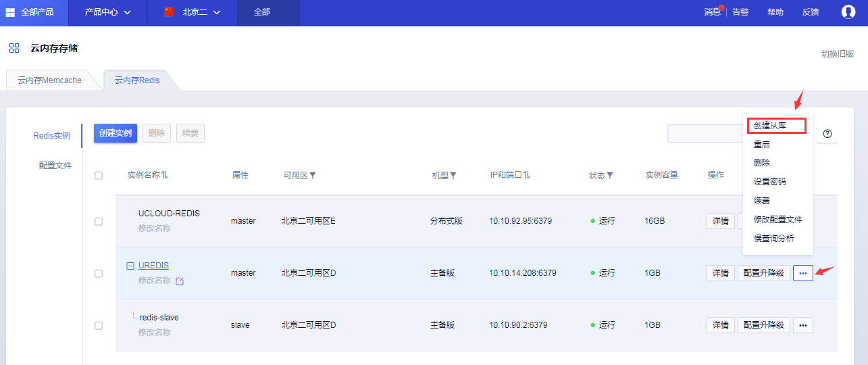Expand the 北京二 region selector
Screen dimensions: 868x365
click(193, 12)
